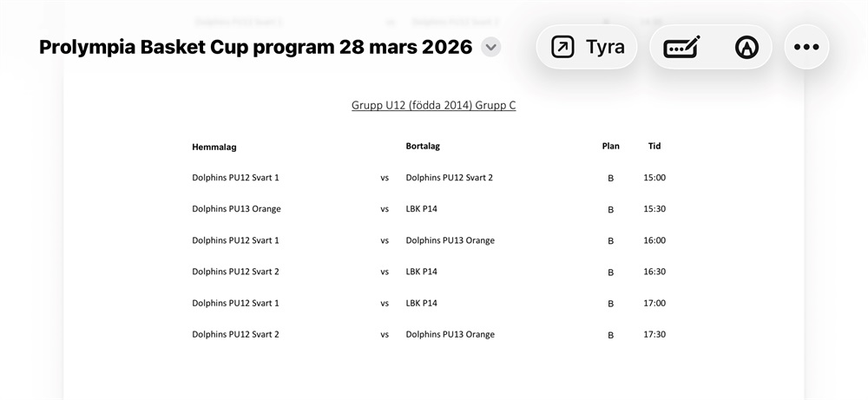This screenshot has width=868, height=400.
Task: Expand the document title dropdown chevron
Action: pos(491,47)
